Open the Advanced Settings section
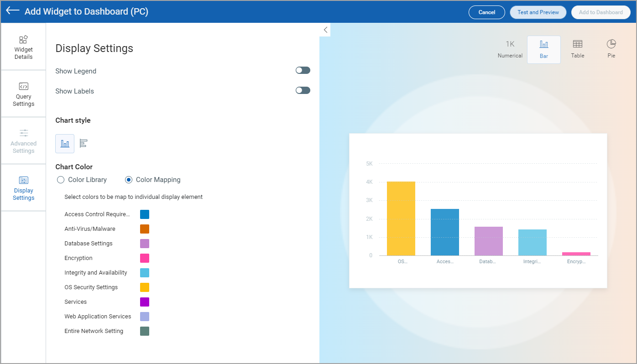The width and height of the screenshot is (637, 364). (x=23, y=141)
